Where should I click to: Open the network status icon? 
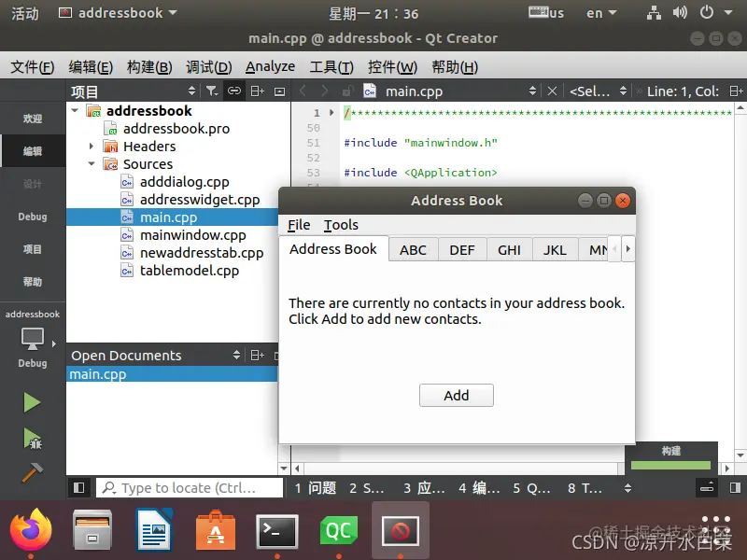tap(654, 13)
